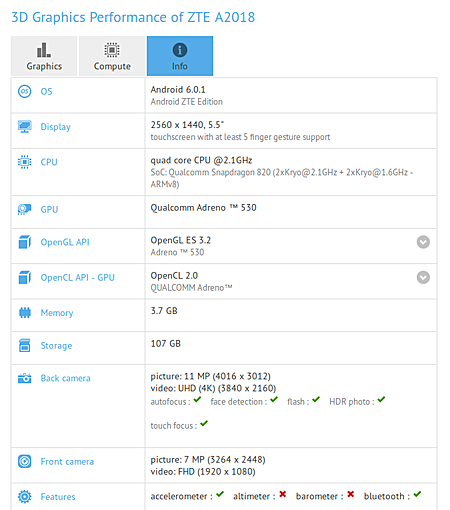Click the GPU card icon
Screen dimensions: 450x510
(x=24, y=209)
